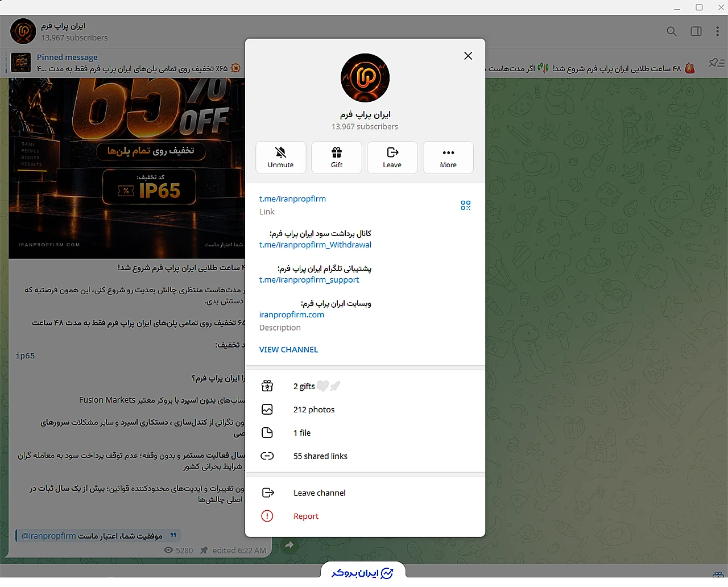The image size is (728, 587).
Task: Click the Leave button under subscribers
Action: [392, 158]
